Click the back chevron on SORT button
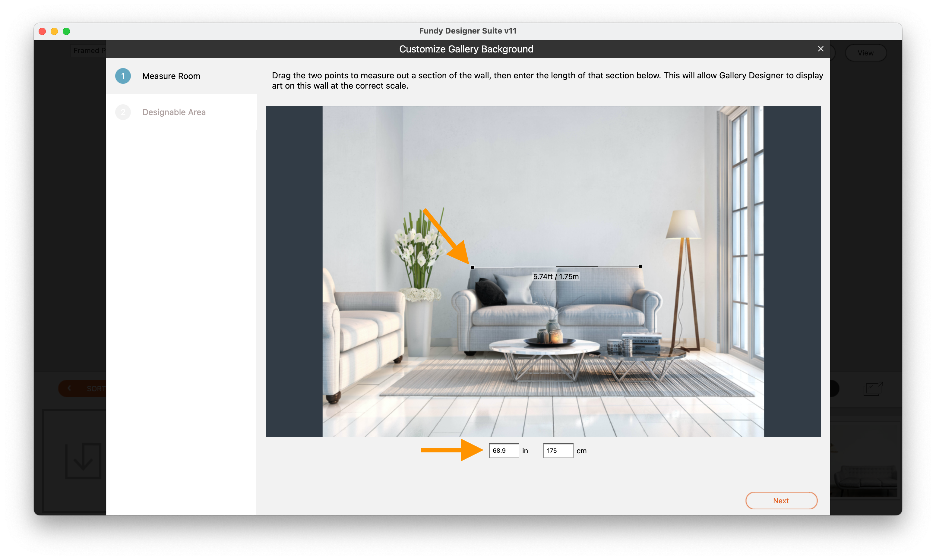 pos(69,388)
